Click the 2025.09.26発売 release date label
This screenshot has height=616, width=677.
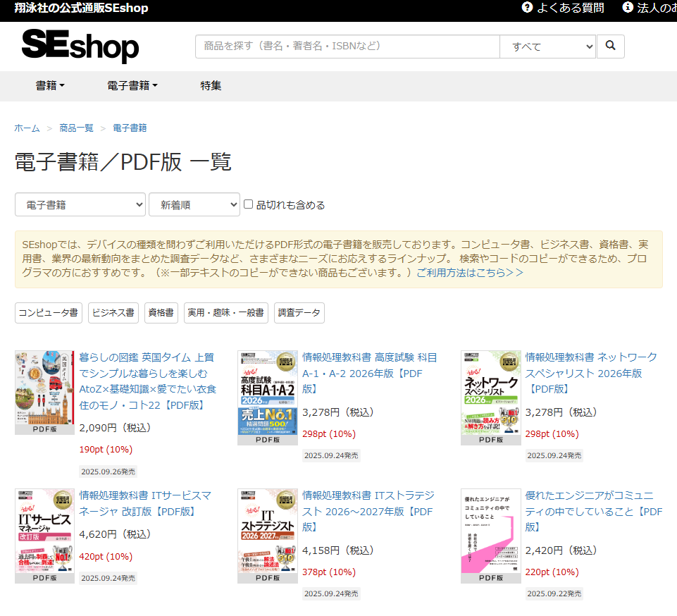tap(108, 472)
